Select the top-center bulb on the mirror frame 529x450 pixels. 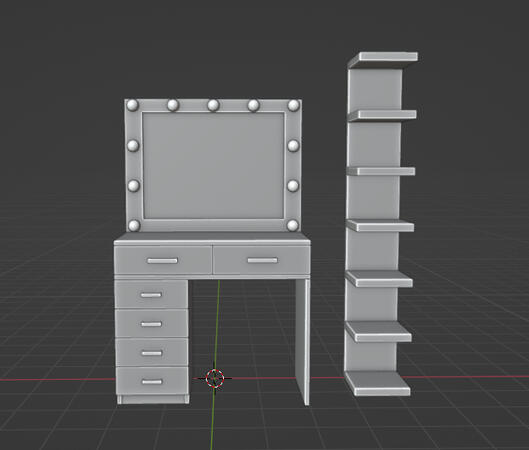point(213,105)
